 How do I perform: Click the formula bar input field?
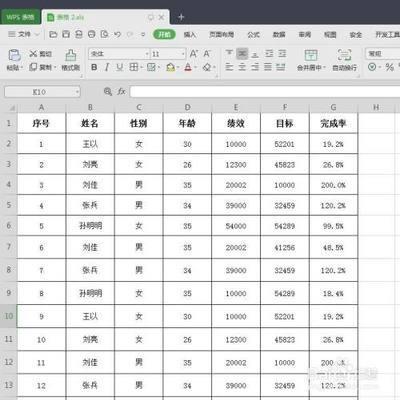click(265, 92)
